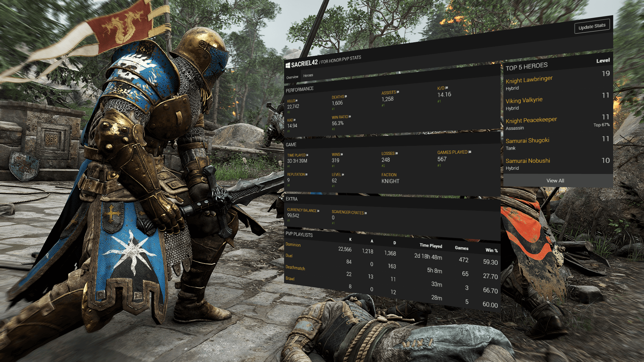Screen dimensions: 644x362
Task: Open the leaderboard flag icon next to LOSSES
Action: point(397,154)
